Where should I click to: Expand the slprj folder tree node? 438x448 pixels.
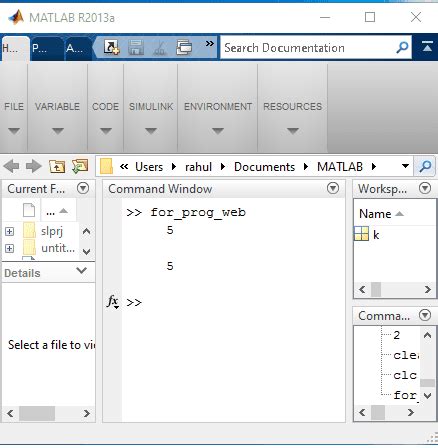[x=10, y=231]
